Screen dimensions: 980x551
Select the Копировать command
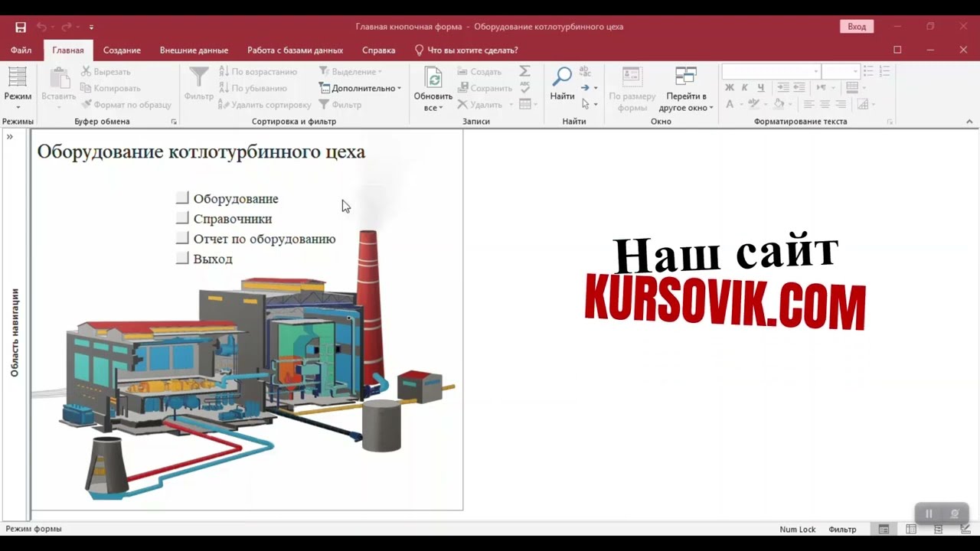110,88
